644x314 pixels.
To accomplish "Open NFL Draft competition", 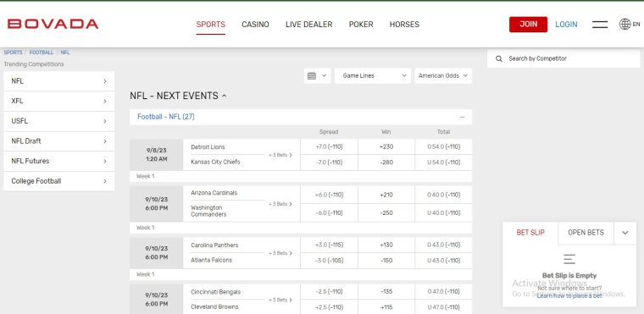I will pos(59,141).
